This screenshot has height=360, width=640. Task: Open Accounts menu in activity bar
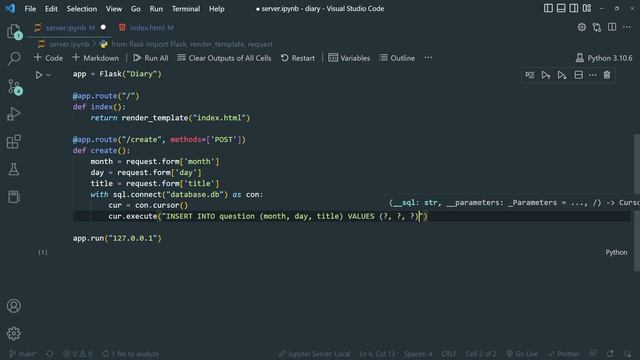click(x=14, y=306)
